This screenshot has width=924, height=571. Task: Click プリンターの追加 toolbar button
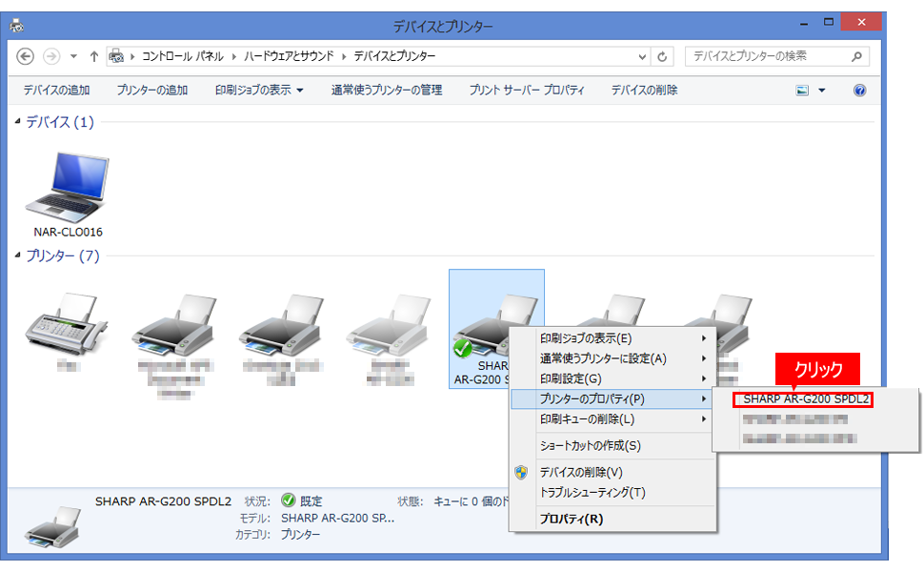tap(152, 91)
